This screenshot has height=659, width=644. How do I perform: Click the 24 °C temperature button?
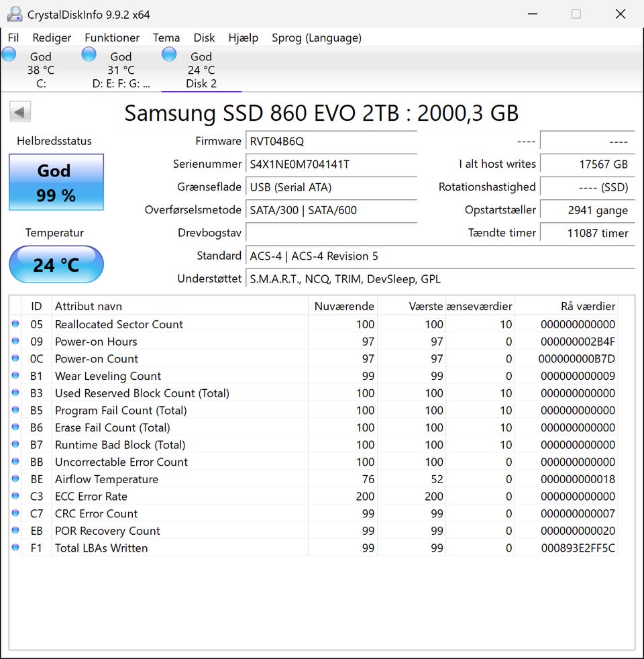(56, 264)
